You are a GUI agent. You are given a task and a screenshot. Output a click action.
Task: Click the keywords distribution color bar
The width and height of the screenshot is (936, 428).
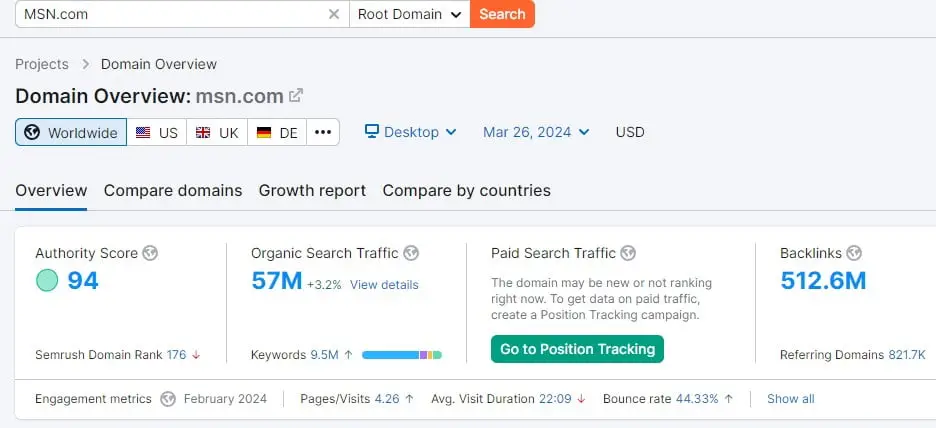click(402, 355)
